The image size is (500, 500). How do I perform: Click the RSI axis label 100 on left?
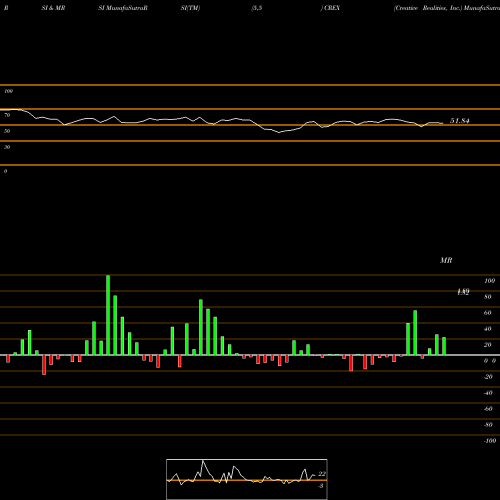(x=8, y=91)
